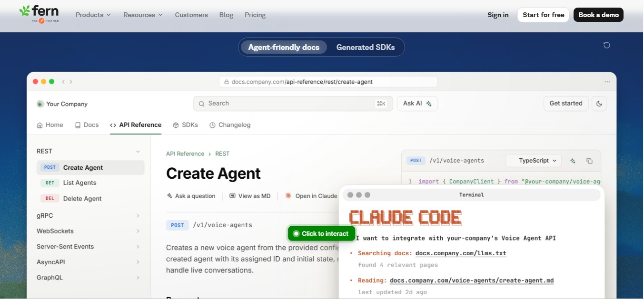The height and width of the screenshot is (299, 644).
Task: Switch to the Changelog tab
Action: [230, 125]
